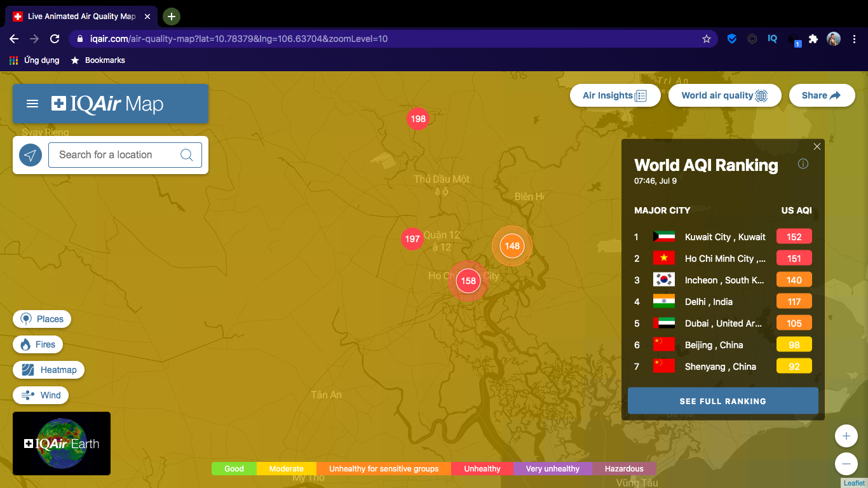Click the AQI 152 badge
Viewport: 868px width, 488px height.
[794, 237]
